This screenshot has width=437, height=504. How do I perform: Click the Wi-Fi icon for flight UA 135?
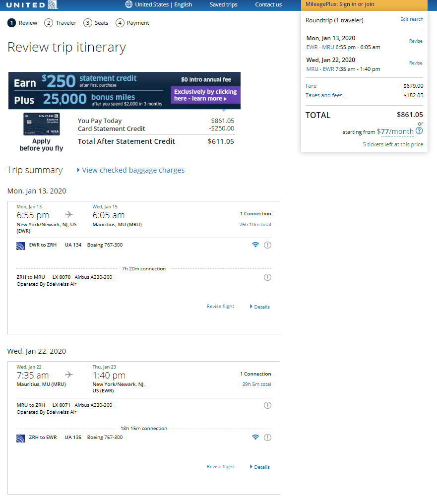(x=255, y=437)
